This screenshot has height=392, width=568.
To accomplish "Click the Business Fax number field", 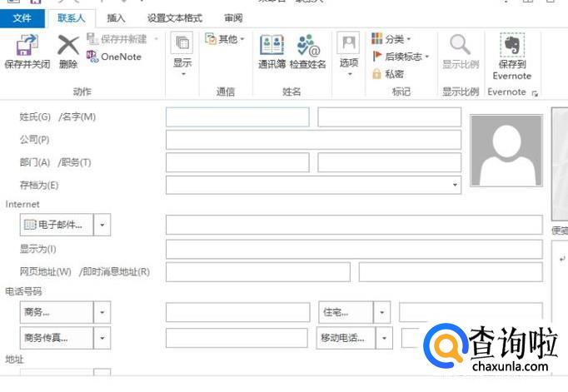I will (x=237, y=338).
